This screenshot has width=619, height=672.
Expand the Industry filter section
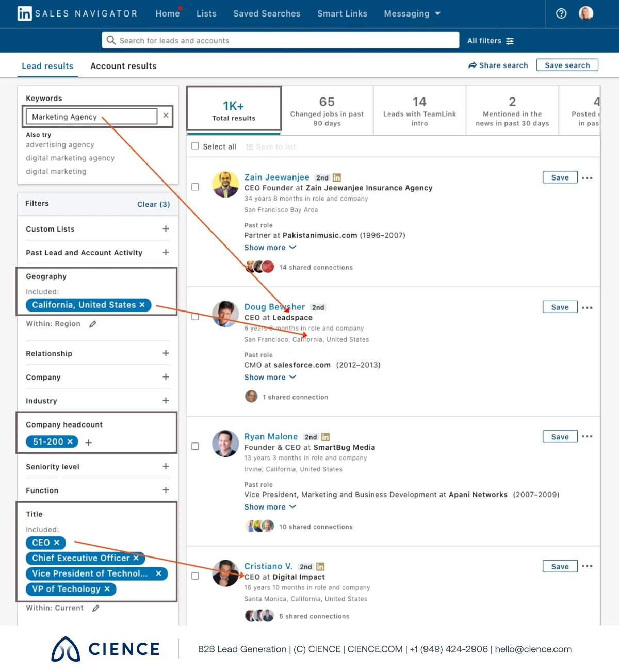(165, 400)
